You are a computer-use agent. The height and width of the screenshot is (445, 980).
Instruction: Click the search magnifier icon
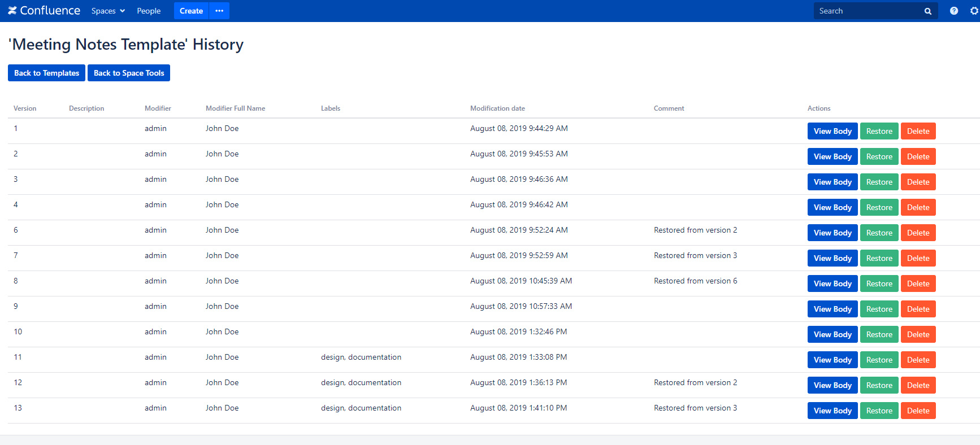(927, 11)
